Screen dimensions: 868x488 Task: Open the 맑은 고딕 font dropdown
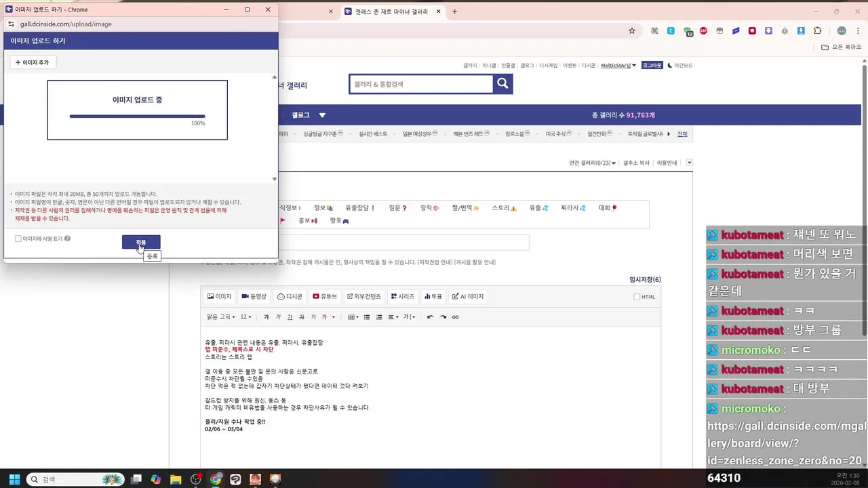221,317
